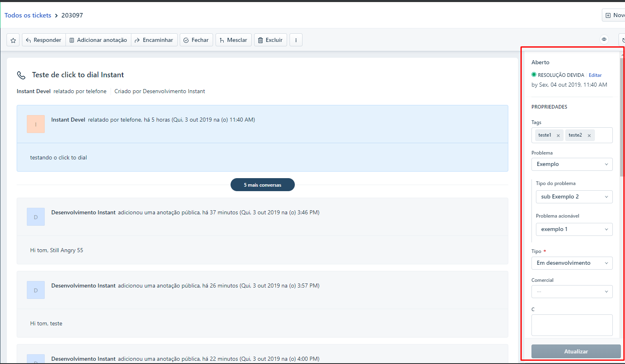Click the avatar D on Still Angry note

pos(36,217)
